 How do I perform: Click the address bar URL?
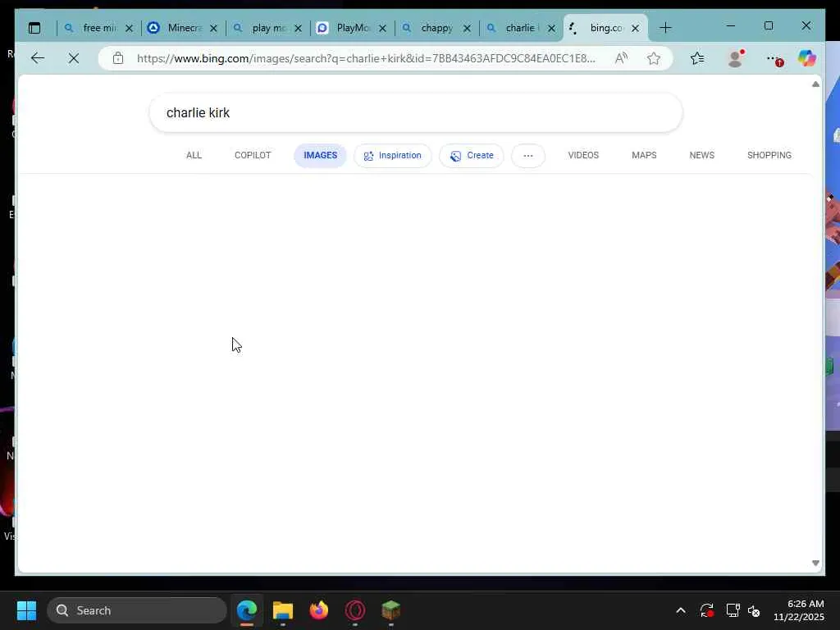click(x=366, y=58)
